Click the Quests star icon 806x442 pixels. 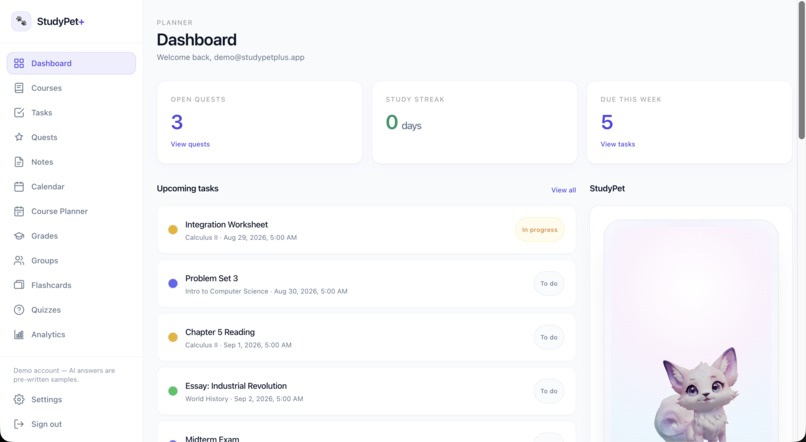coord(19,137)
